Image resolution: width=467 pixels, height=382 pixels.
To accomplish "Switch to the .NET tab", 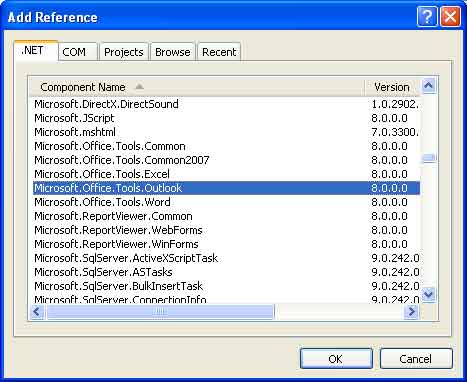I will pyautogui.click(x=36, y=51).
